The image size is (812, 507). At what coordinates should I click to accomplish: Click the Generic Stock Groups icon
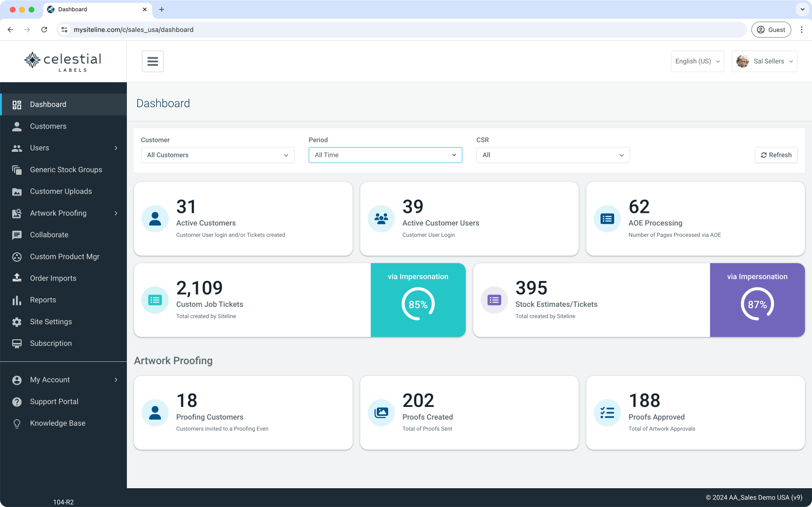17,170
